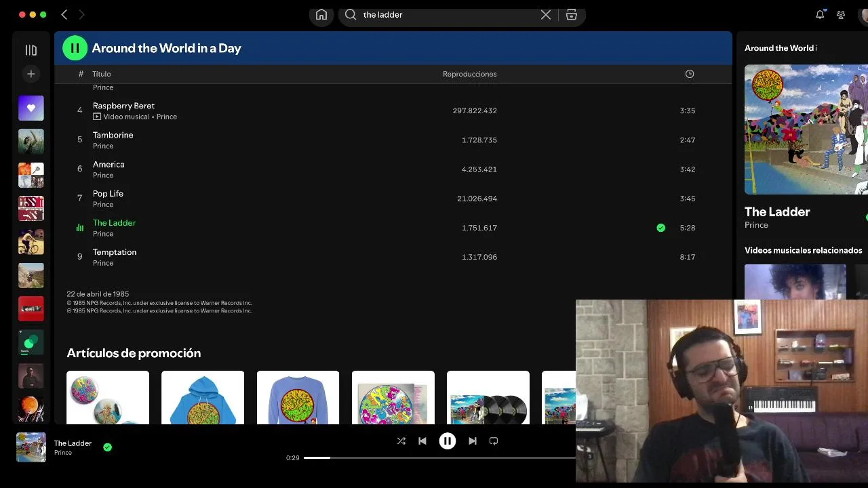Click the 'Artículos de promoción' section heading
Screen dimensions: 868x488
(134, 353)
